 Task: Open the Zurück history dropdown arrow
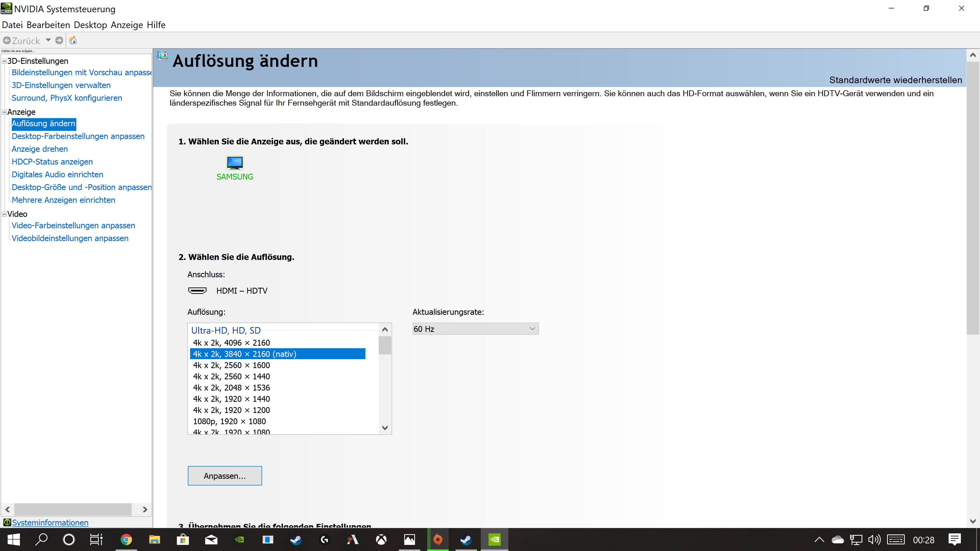[x=48, y=40]
